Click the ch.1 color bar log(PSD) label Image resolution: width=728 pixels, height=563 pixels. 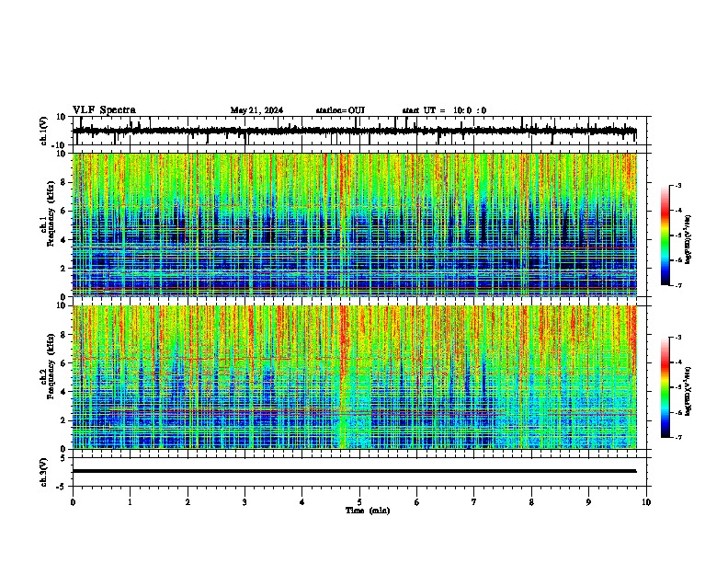point(688,240)
